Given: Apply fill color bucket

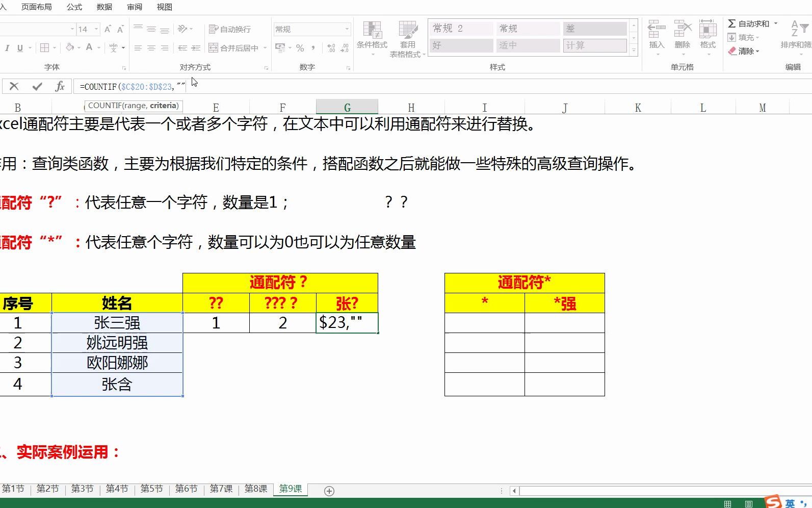Looking at the screenshot, I should (x=70, y=48).
